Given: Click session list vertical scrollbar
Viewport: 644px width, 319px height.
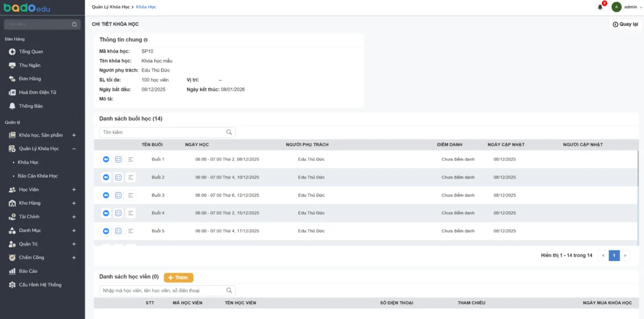Looking at the screenshot, I should click(638, 169).
